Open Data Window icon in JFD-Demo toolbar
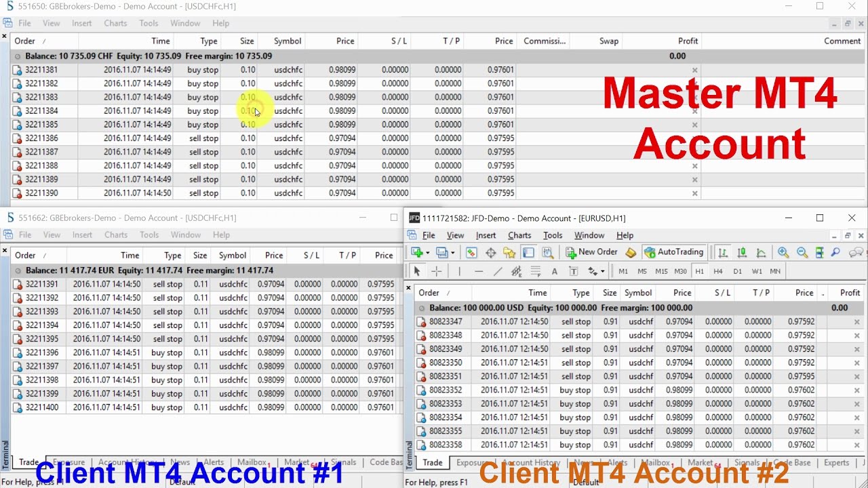The image size is (868, 488). click(x=490, y=252)
